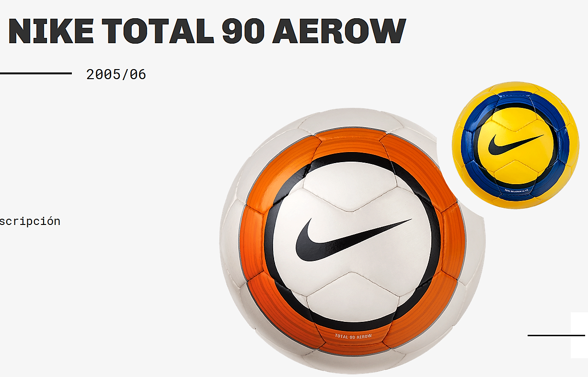Click the black line beside the white square
588x377 pixels.
556,335
